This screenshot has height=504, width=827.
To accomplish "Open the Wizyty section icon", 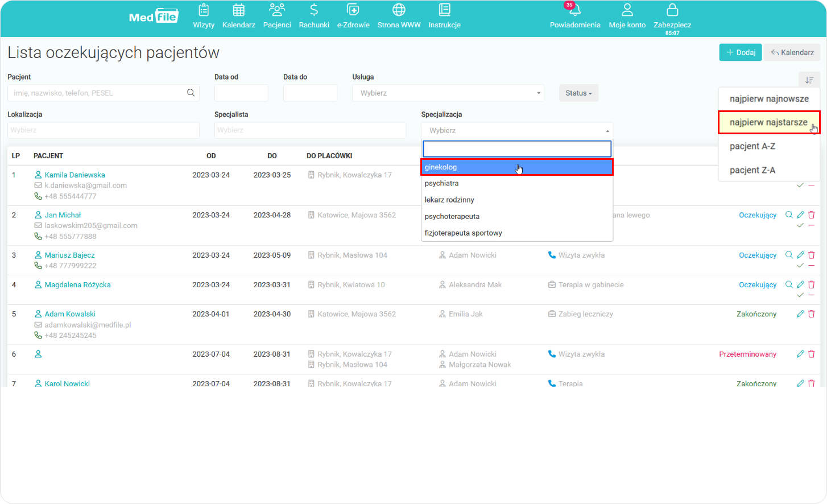I will point(204,10).
